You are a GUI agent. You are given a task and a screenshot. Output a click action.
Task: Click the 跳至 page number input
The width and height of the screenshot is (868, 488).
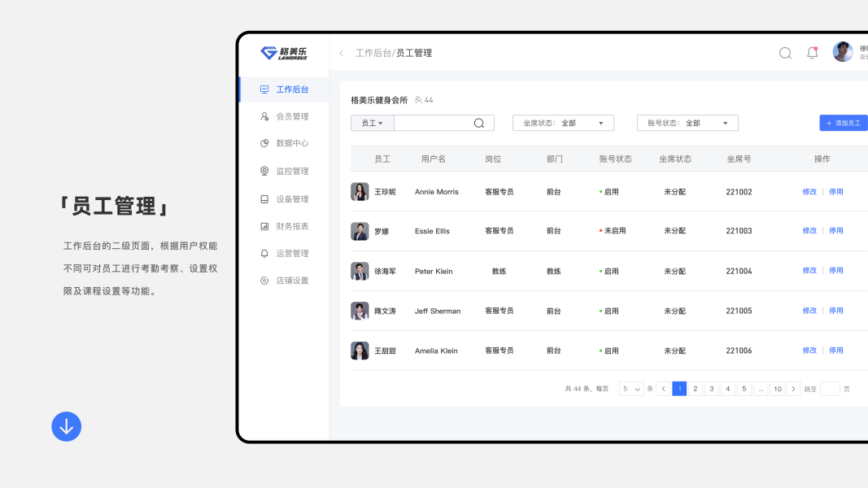830,389
